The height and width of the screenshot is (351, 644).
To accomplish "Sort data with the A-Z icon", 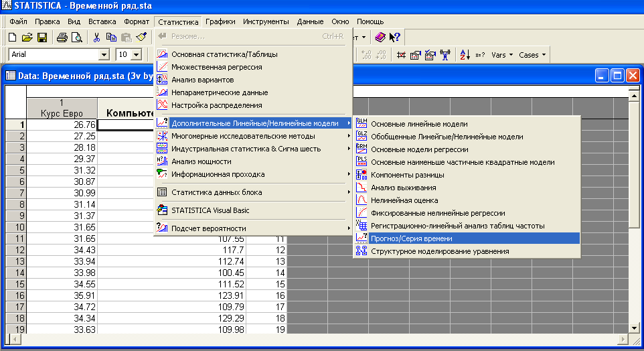I will click(465, 55).
